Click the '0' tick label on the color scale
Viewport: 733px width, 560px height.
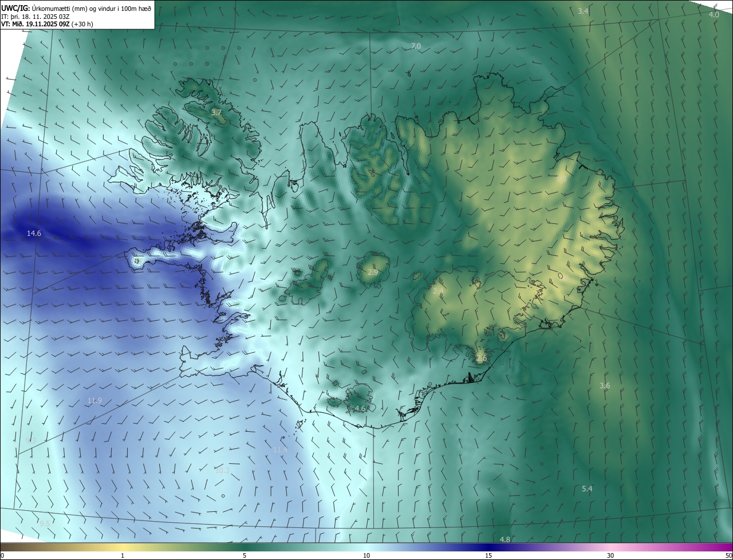pyautogui.click(x=2, y=555)
